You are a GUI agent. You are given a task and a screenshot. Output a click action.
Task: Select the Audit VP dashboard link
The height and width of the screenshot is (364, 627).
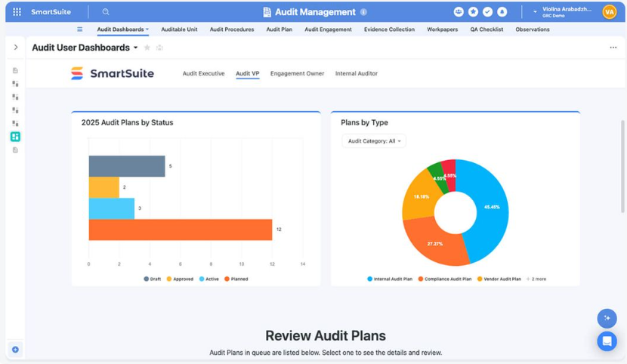pos(248,73)
